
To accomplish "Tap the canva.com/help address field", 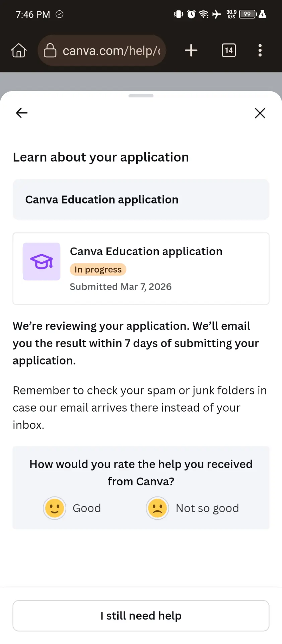I will (x=102, y=51).
